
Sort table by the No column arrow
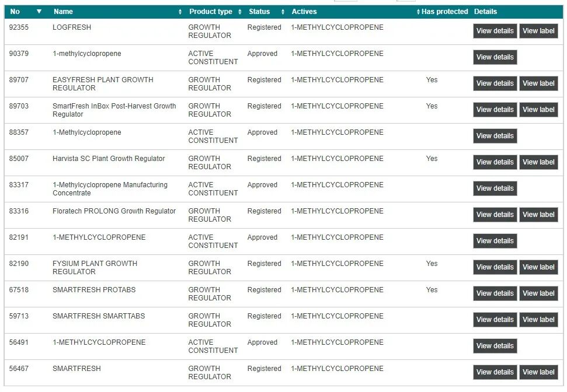tap(39, 12)
